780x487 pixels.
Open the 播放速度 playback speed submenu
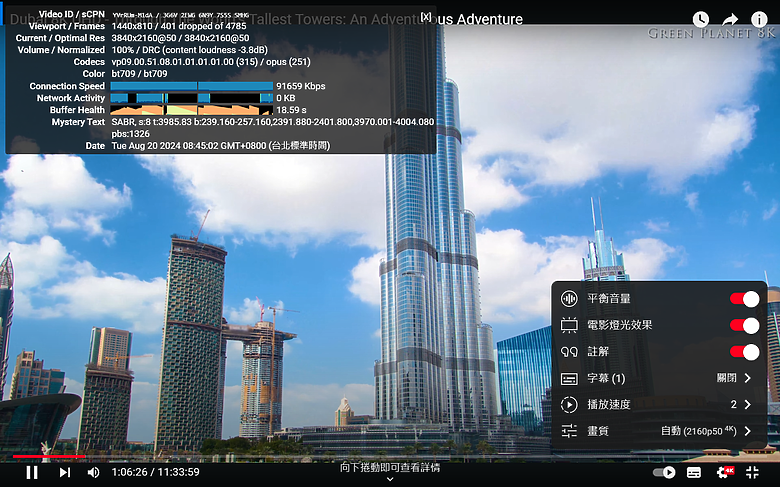point(659,405)
